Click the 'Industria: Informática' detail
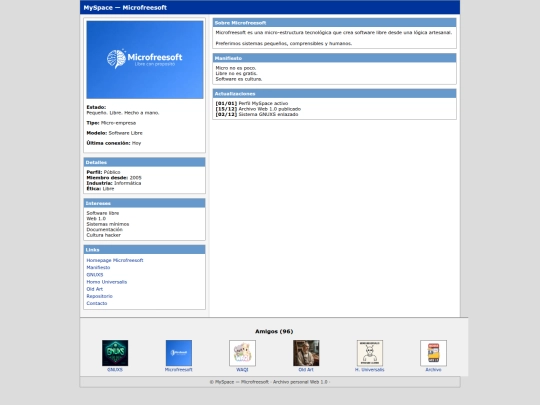 [x=114, y=183]
